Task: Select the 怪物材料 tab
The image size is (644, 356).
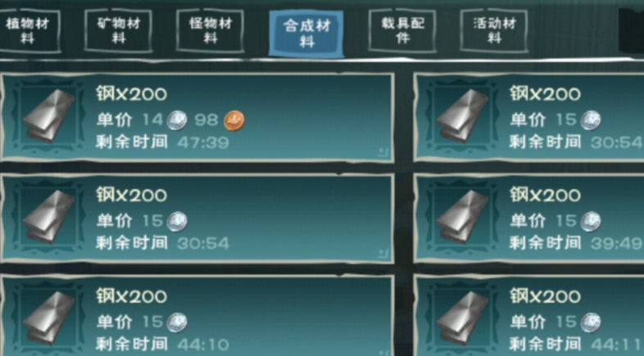Action: pyautogui.click(x=210, y=31)
